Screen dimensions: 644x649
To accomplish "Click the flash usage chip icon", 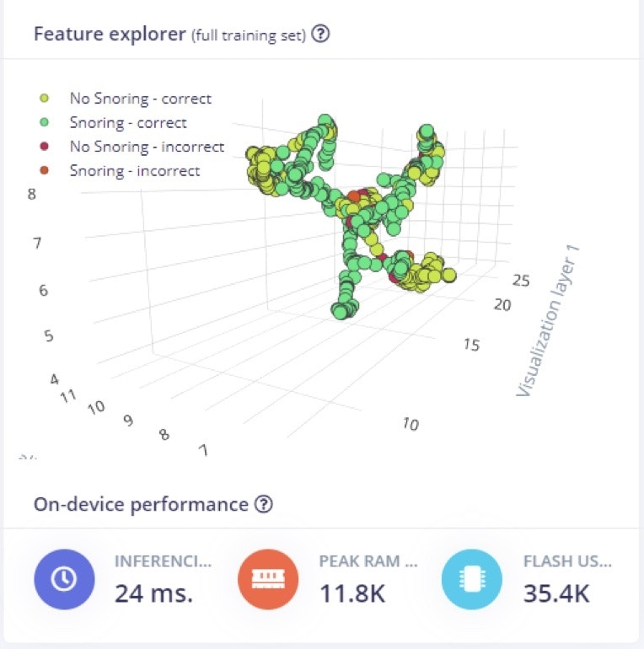I will point(472,579).
